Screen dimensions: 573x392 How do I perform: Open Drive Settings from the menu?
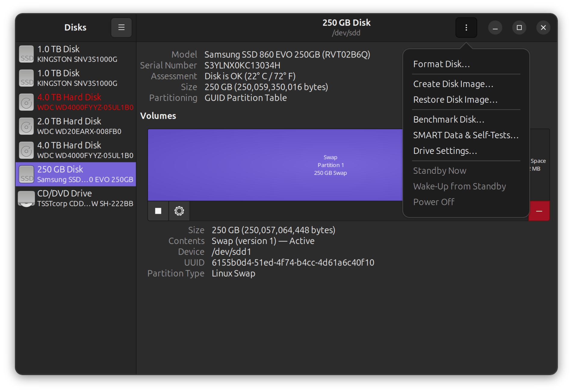[445, 151]
